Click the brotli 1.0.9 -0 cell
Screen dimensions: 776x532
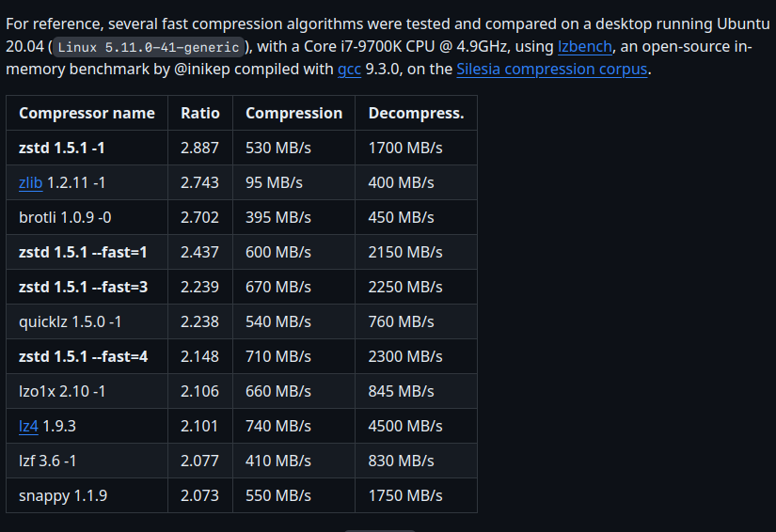65,217
